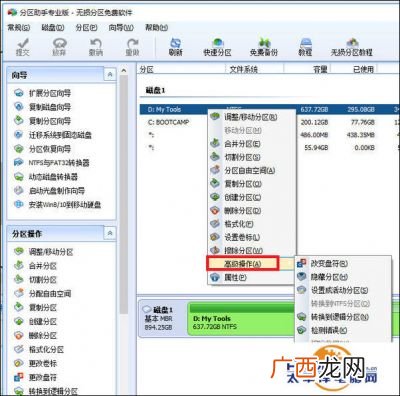Choose 改变盘符(B) in the submenu
This screenshot has width=400, height=396.
[x=343, y=264]
